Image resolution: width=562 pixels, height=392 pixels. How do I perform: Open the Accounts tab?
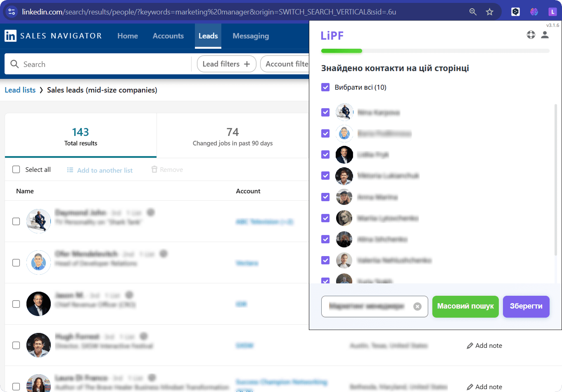pyautogui.click(x=168, y=36)
